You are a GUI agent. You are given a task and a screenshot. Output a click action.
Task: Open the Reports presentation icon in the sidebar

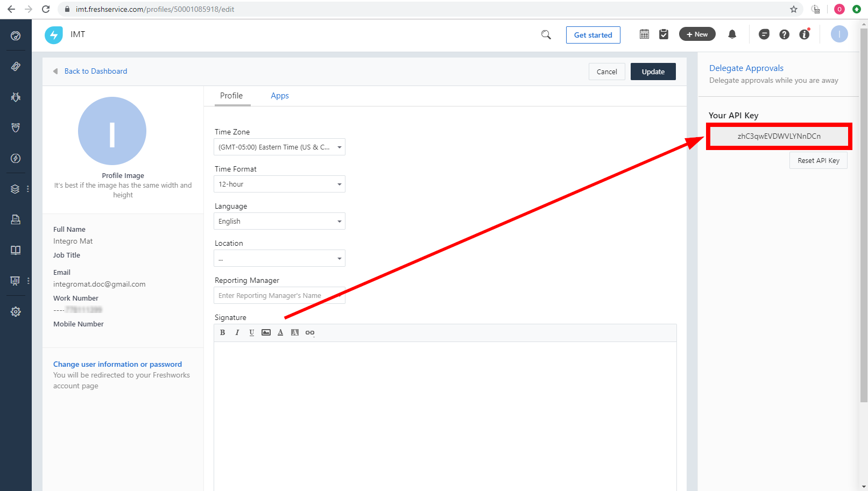pos(16,280)
